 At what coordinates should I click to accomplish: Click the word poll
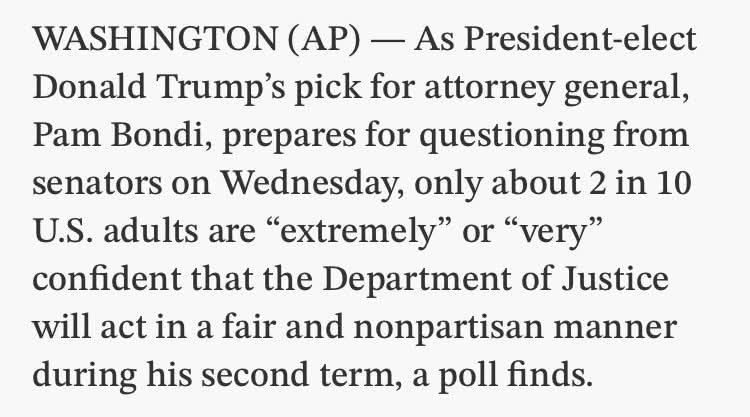[467, 375]
